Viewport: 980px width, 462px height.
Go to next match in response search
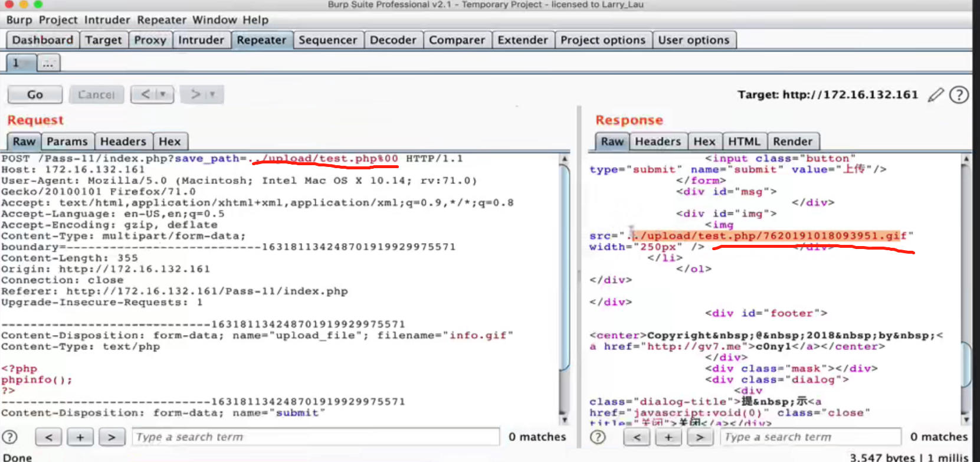(x=700, y=437)
